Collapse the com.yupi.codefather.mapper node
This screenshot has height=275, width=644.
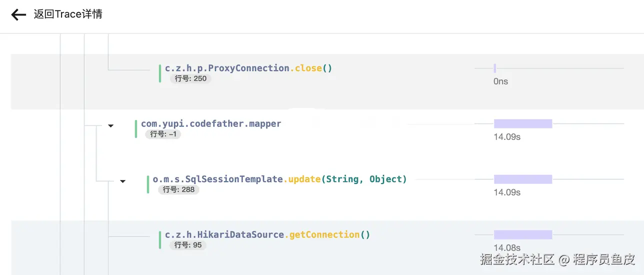[x=111, y=126]
